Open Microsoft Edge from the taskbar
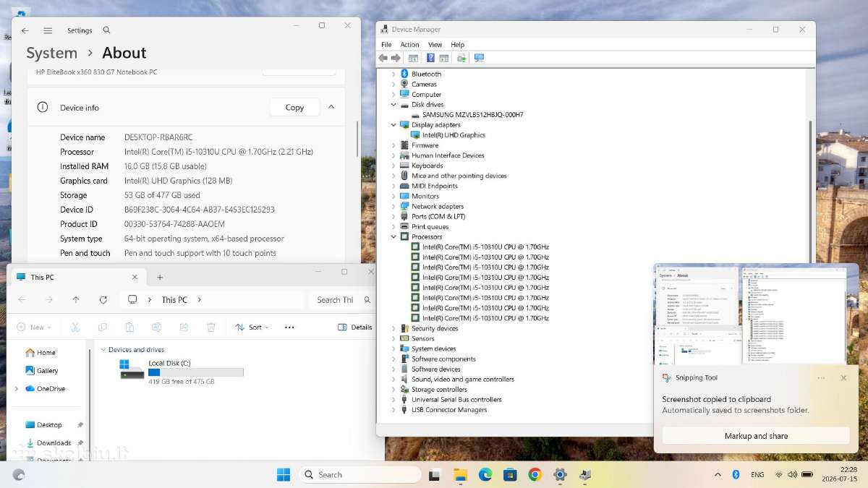 [485, 474]
